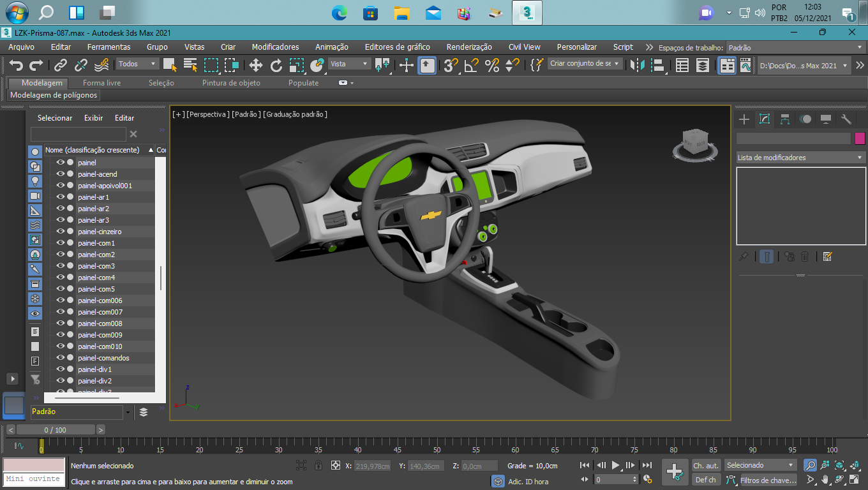
Task: Open the Criar conjunto de seleção dropdown
Action: pyautogui.click(x=585, y=64)
